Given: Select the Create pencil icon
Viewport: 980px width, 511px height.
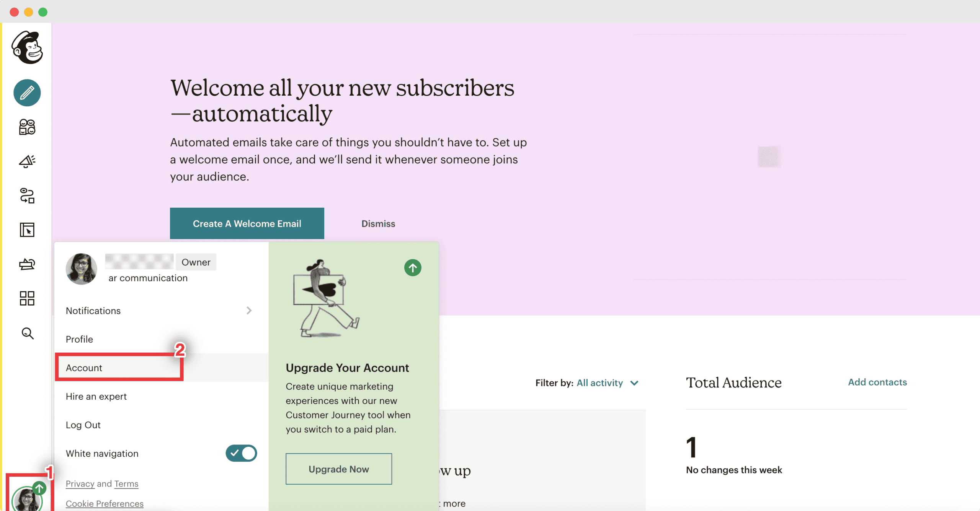Looking at the screenshot, I should [x=27, y=93].
